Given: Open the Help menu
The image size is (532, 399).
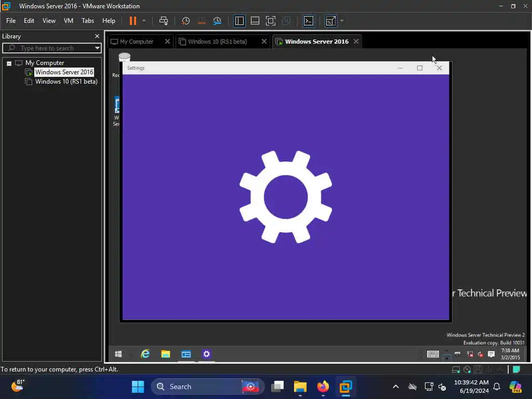Looking at the screenshot, I should [x=109, y=21].
